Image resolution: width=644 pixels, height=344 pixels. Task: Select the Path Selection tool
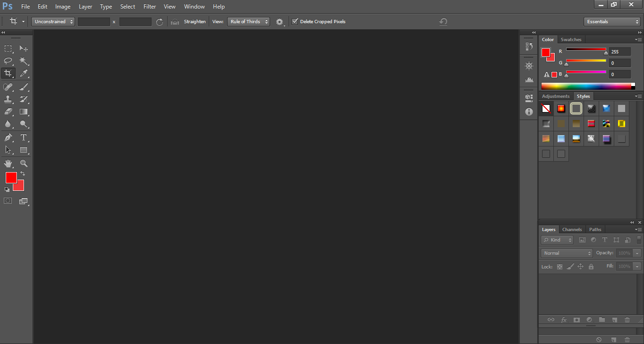(8, 150)
